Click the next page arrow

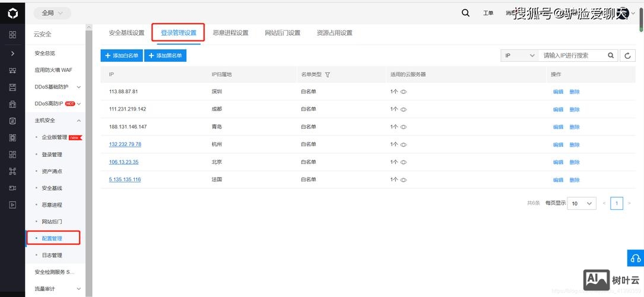(x=629, y=203)
